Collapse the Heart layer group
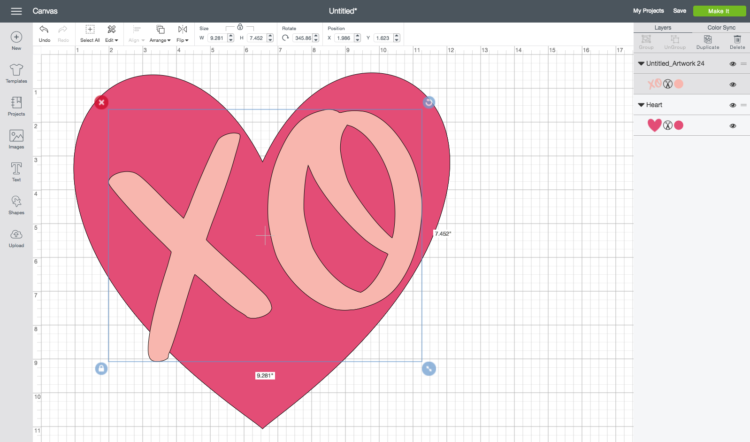Image resolution: width=750 pixels, height=442 pixels. click(x=641, y=105)
